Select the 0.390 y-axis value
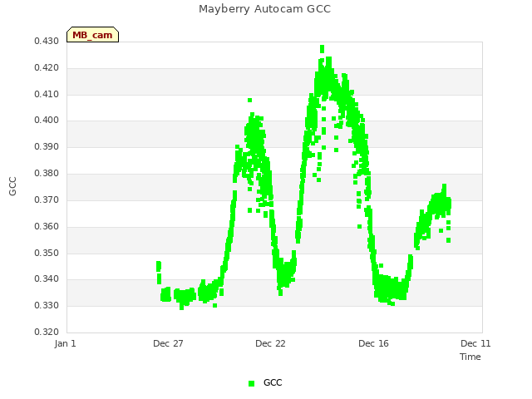532x399 pixels. coord(47,147)
